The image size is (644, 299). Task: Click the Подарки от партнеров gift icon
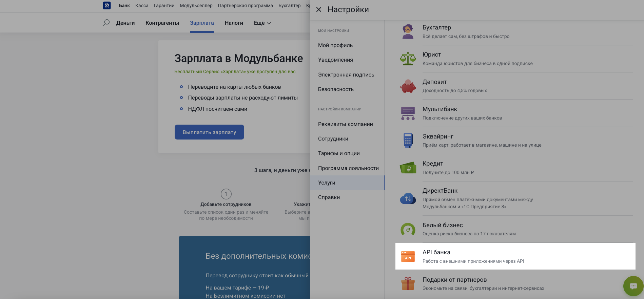(x=408, y=284)
